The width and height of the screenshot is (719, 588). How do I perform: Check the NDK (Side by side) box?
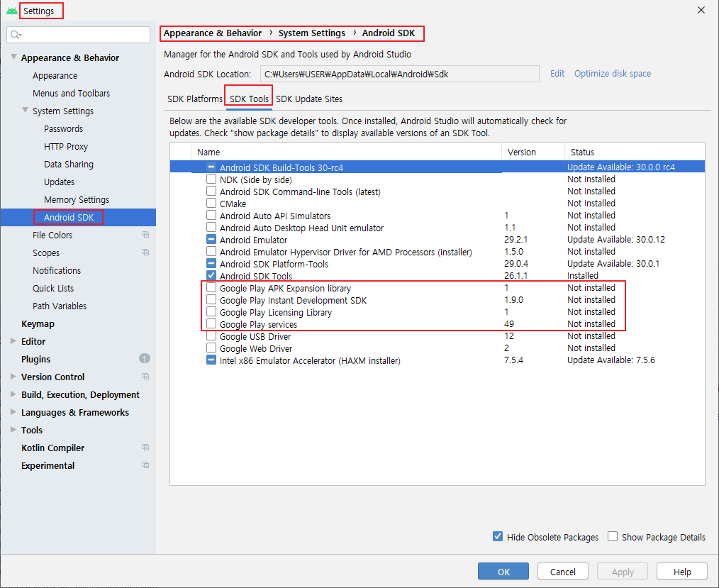[x=211, y=179]
